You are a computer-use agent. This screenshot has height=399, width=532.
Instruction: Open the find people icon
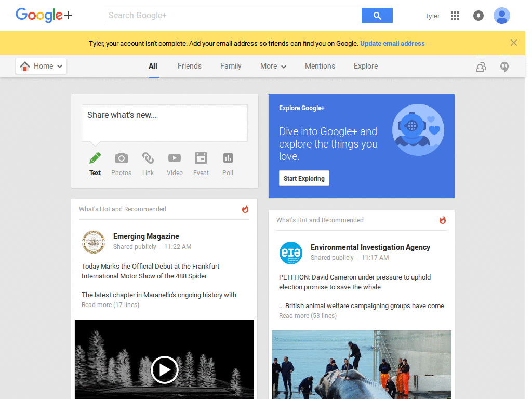(481, 67)
